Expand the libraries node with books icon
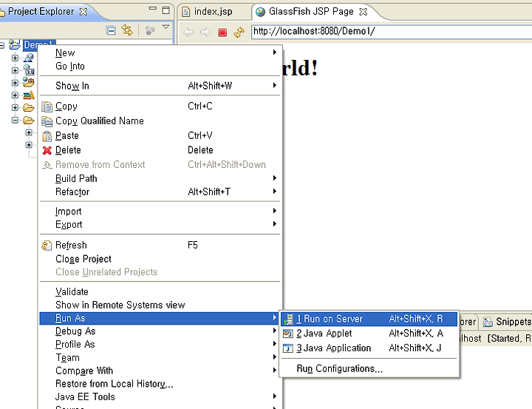The image size is (532, 409). click(x=15, y=95)
